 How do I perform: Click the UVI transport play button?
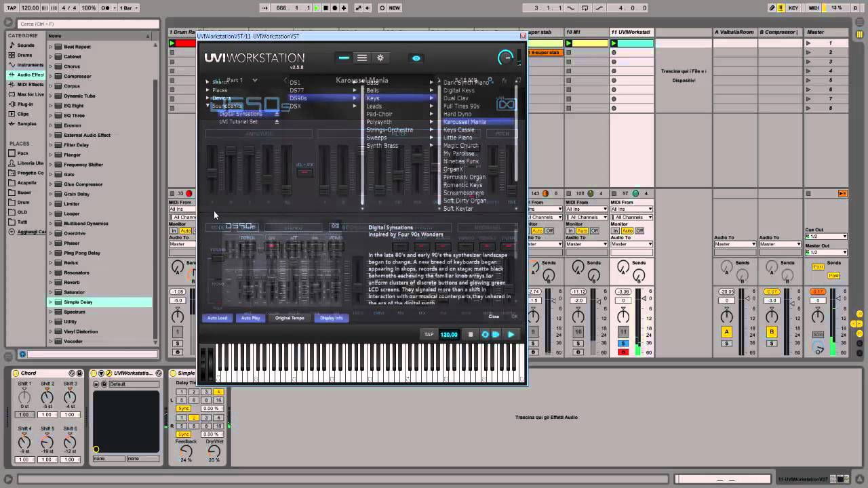click(511, 334)
